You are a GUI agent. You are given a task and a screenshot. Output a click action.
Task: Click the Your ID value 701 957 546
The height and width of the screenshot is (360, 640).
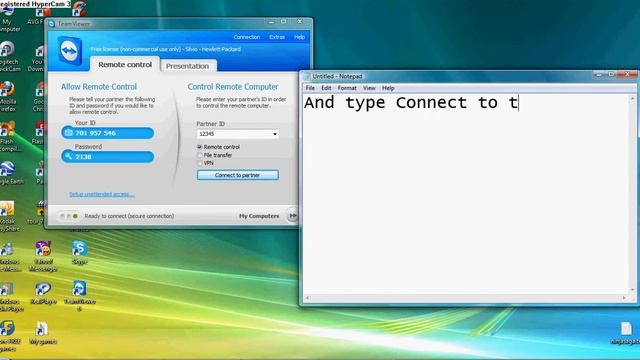[96, 133]
